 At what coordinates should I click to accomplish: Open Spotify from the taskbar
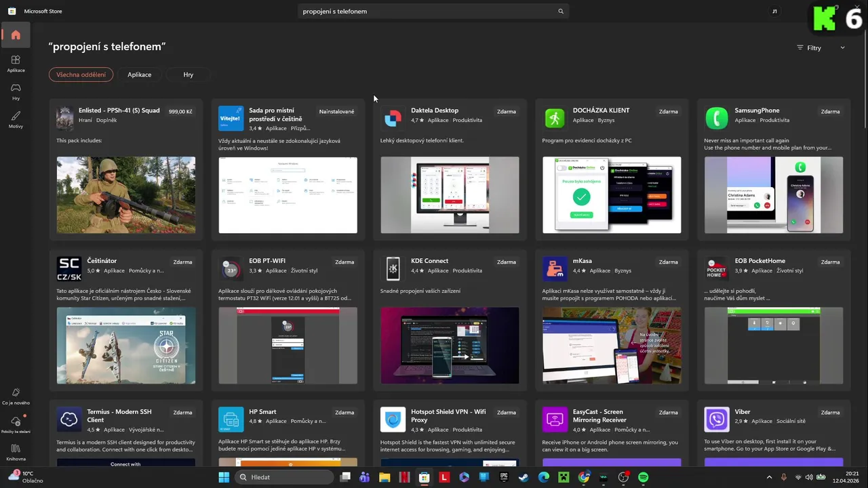tap(643, 477)
